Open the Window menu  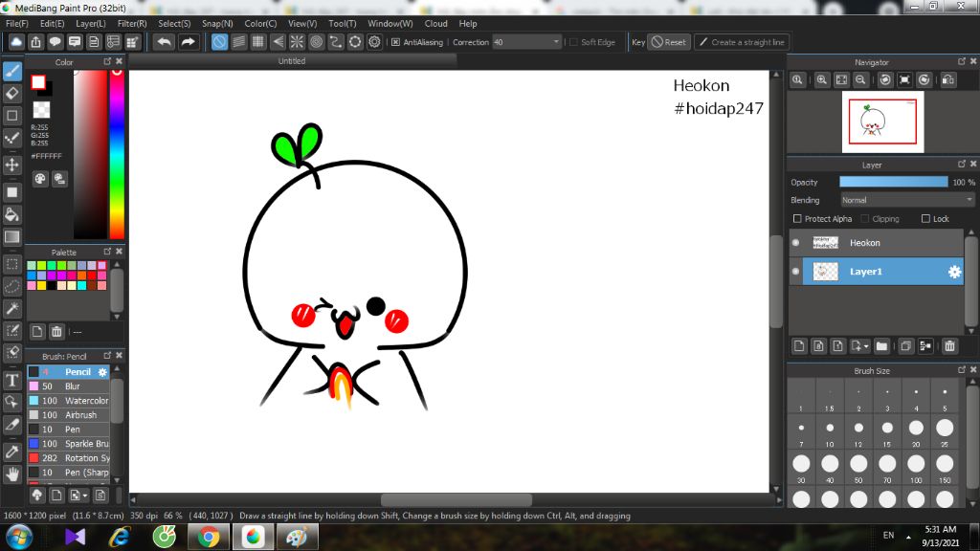pos(390,24)
